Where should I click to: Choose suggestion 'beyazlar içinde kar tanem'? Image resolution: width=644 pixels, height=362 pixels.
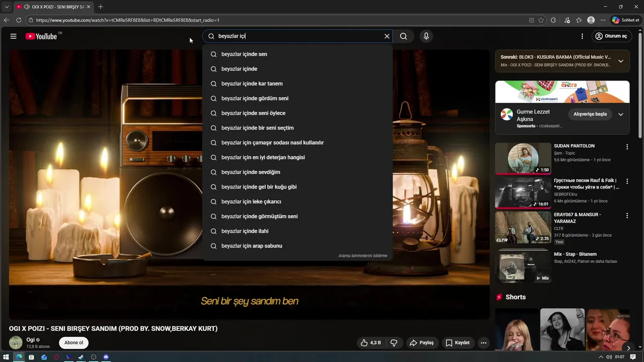297,83
